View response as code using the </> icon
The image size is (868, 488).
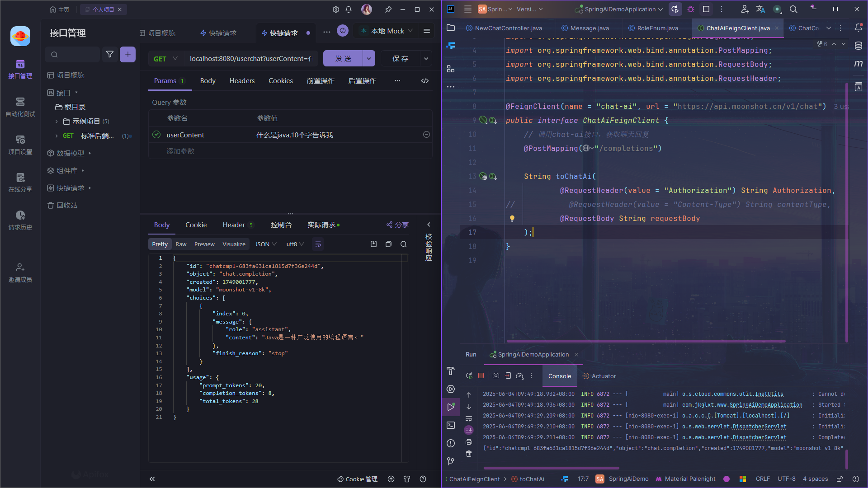(x=425, y=80)
